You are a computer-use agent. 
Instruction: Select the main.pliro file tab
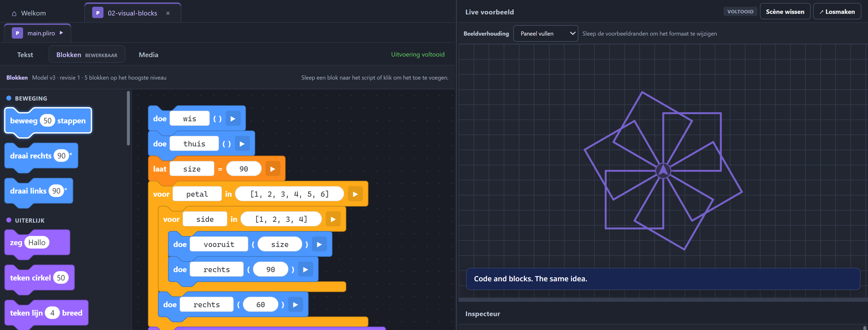click(37, 33)
